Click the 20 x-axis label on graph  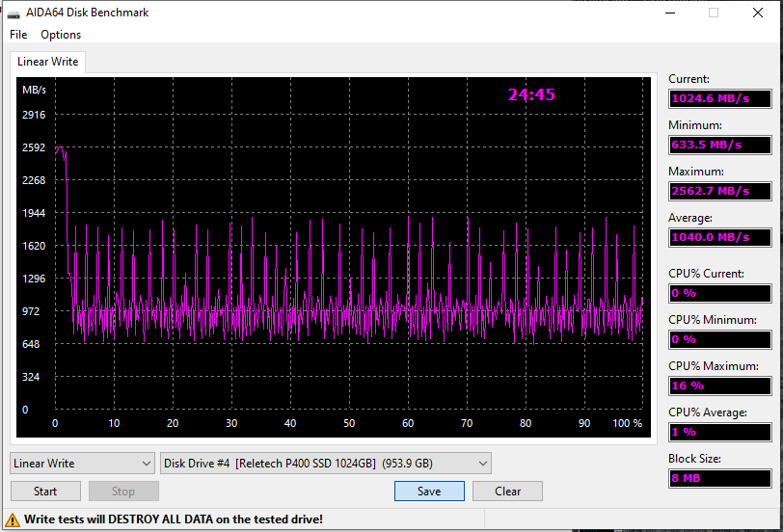173,423
